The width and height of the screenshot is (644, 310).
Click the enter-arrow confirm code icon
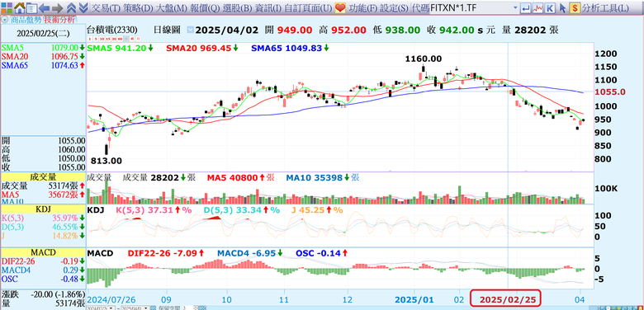(525, 7)
